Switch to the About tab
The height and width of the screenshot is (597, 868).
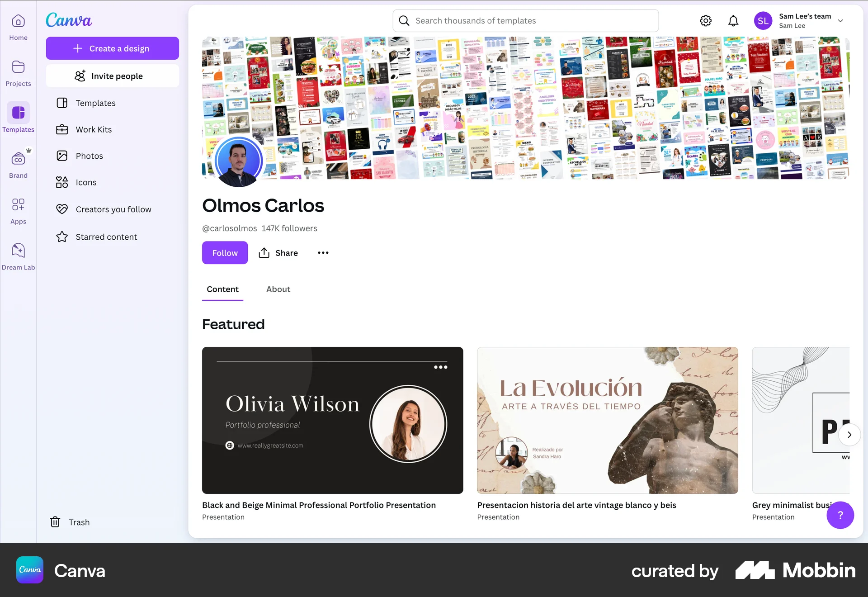[278, 289]
